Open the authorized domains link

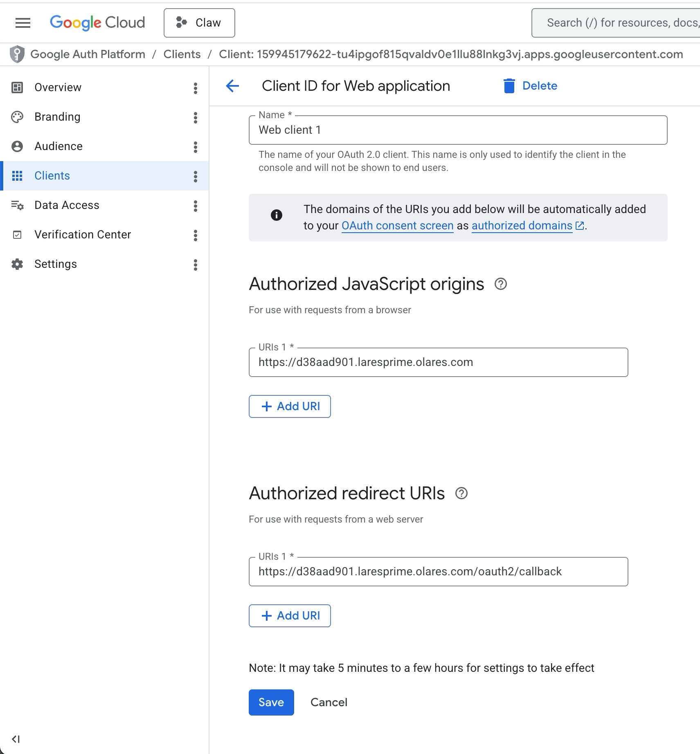(x=522, y=226)
